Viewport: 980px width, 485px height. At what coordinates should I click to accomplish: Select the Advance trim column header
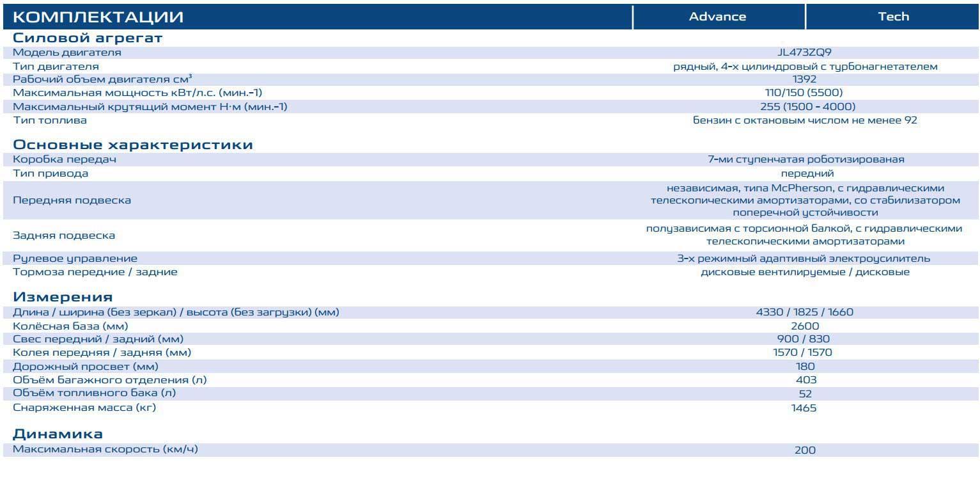pyautogui.click(x=717, y=17)
